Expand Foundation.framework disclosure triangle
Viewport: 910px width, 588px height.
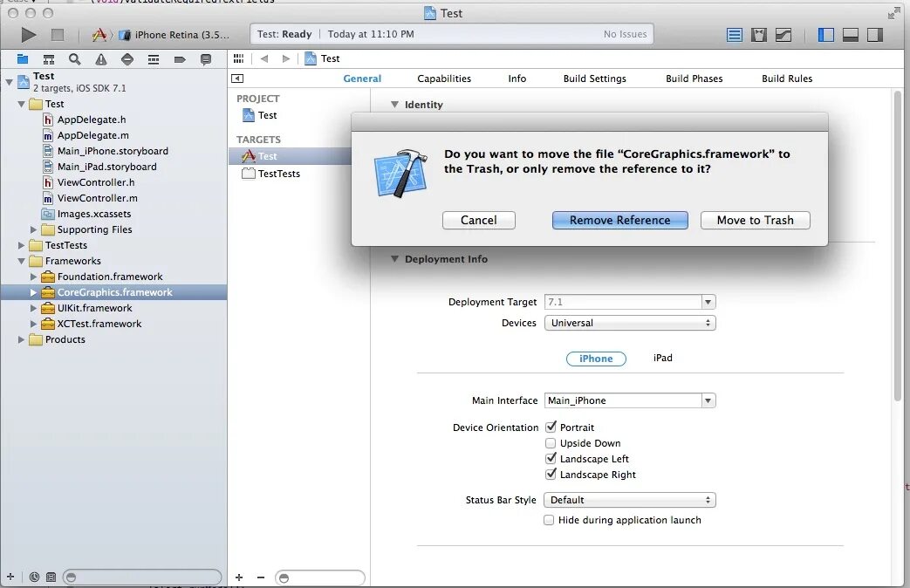click(x=34, y=277)
